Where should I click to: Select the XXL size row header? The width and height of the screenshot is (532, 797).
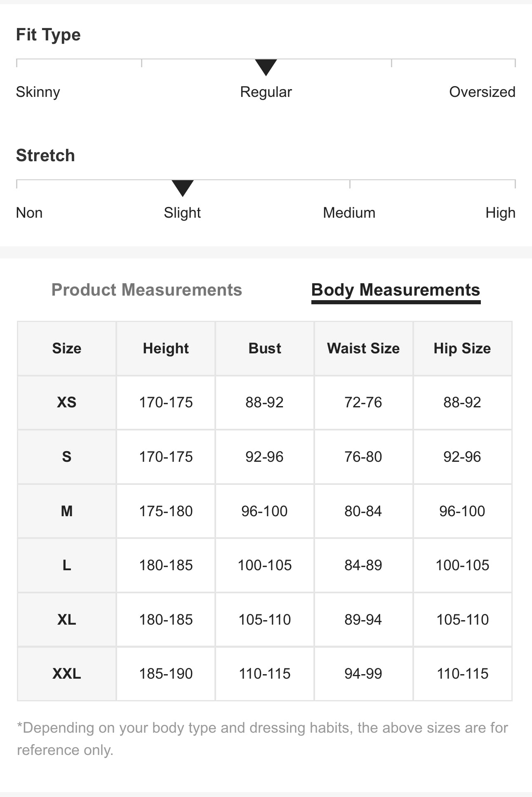[67, 674]
